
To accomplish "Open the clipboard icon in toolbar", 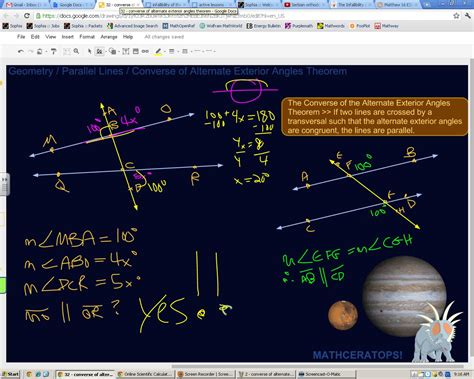I will coord(39,51).
